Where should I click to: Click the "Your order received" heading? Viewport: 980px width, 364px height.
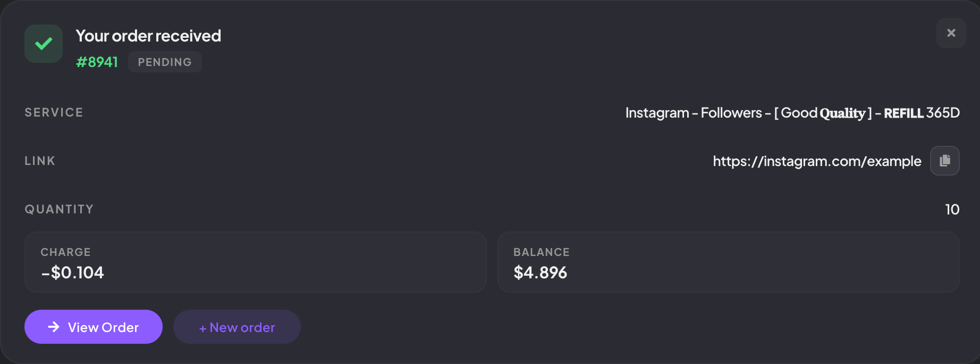coord(148,36)
